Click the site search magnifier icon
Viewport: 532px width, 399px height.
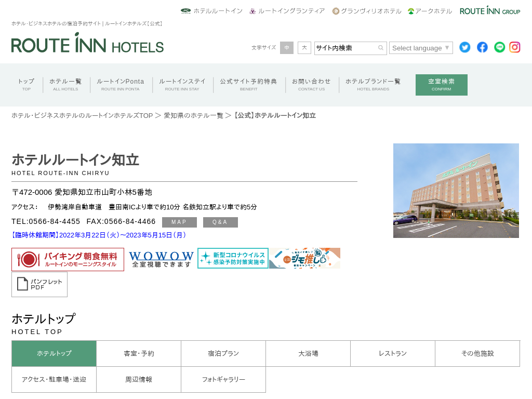pos(381,48)
